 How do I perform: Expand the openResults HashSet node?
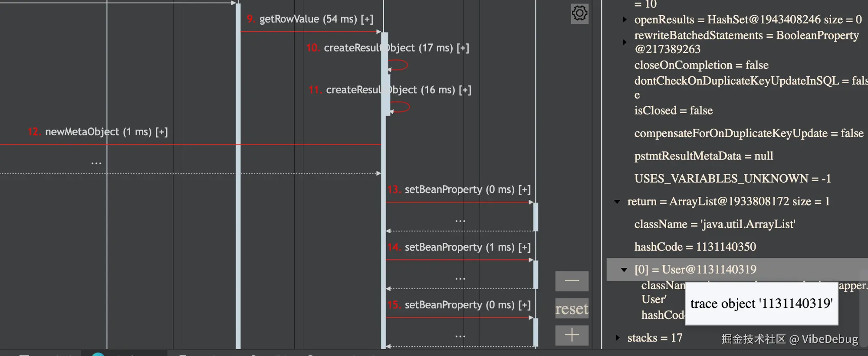click(x=625, y=20)
